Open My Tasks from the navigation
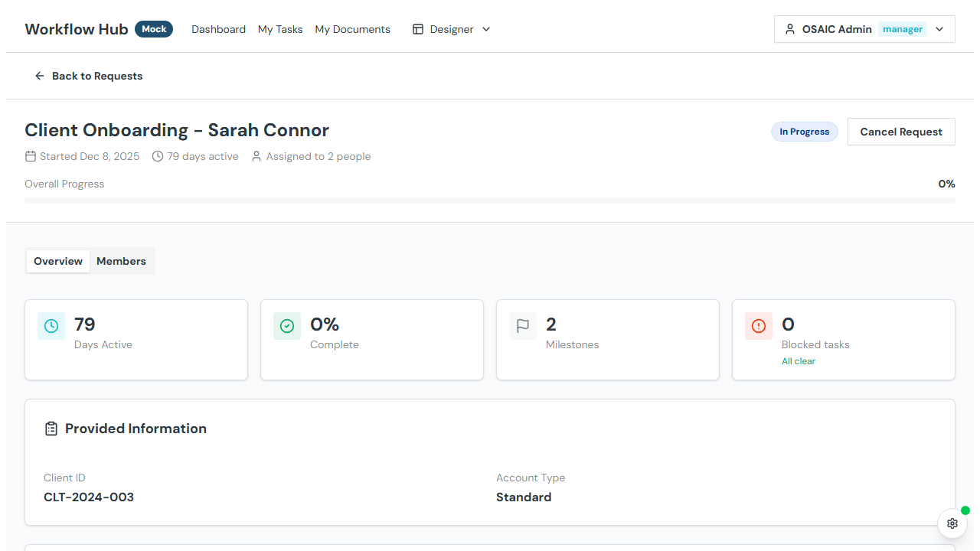Viewport: 980px width, 551px height. (x=280, y=29)
